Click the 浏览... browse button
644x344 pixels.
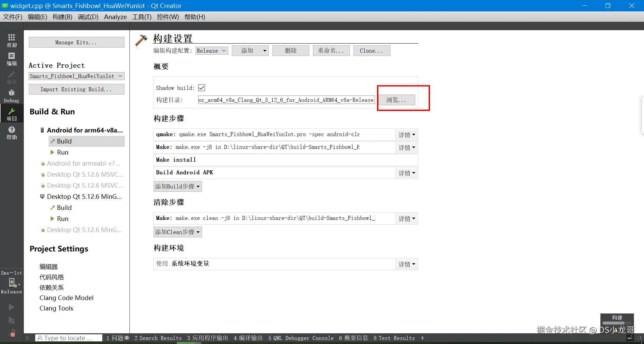coord(396,100)
